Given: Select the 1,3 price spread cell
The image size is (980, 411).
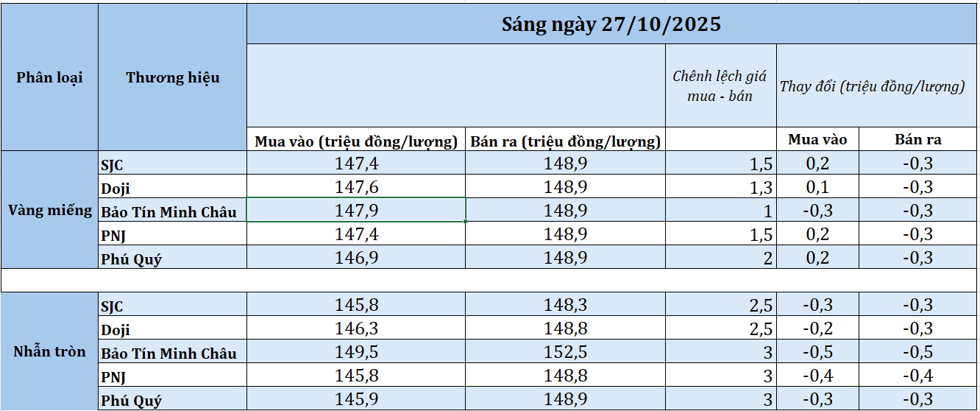Looking at the screenshot, I should (x=720, y=187).
